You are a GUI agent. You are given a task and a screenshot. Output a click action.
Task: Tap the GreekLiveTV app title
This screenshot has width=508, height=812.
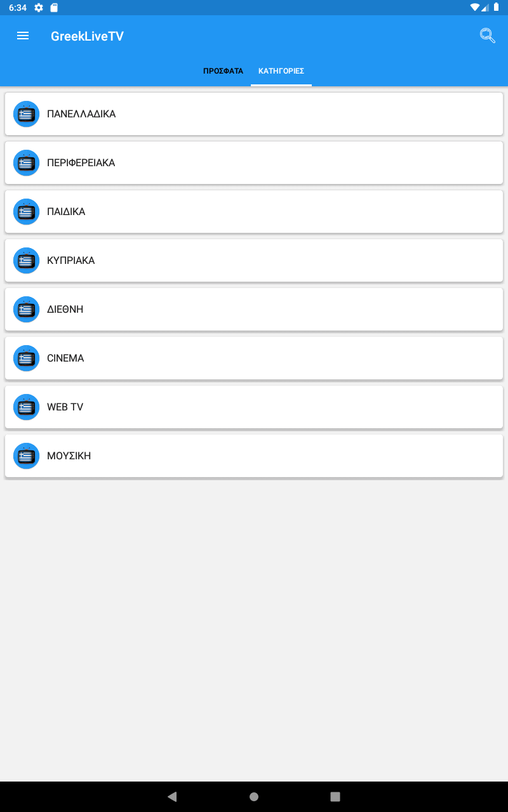pyautogui.click(x=87, y=36)
